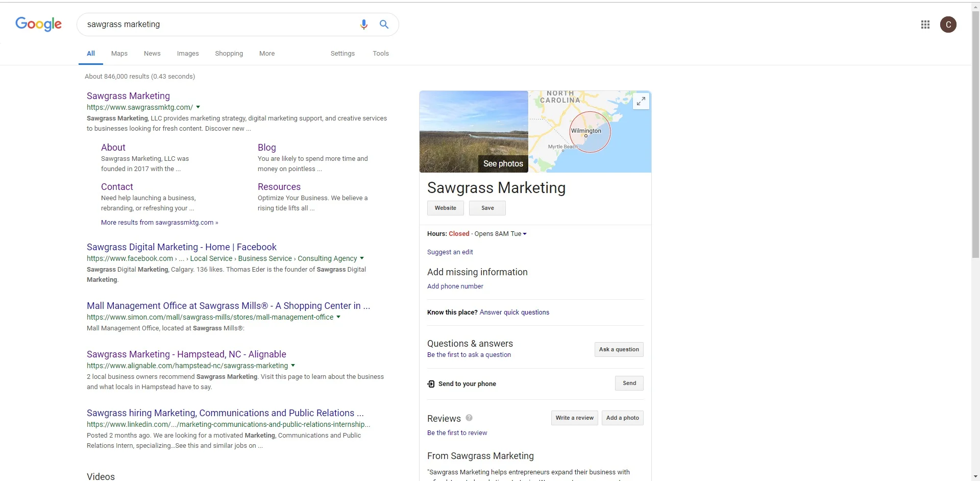Click Answer quick questions link
The width and height of the screenshot is (980, 481).
pos(514,312)
